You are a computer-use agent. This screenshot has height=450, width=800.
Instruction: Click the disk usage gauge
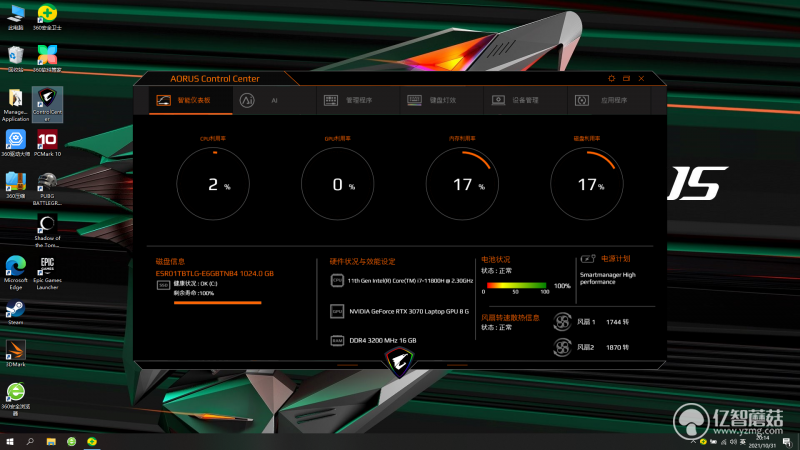pyautogui.click(x=586, y=184)
